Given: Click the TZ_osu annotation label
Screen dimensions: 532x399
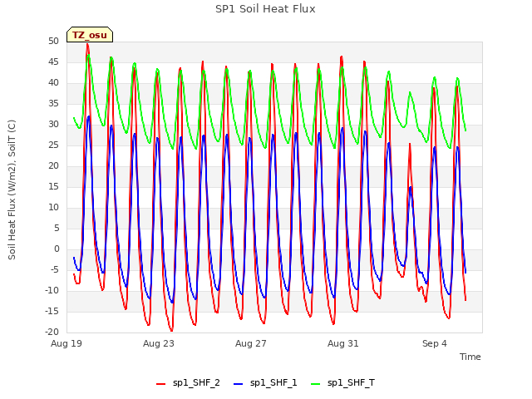Looking at the screenshot, I should point(90,35).
